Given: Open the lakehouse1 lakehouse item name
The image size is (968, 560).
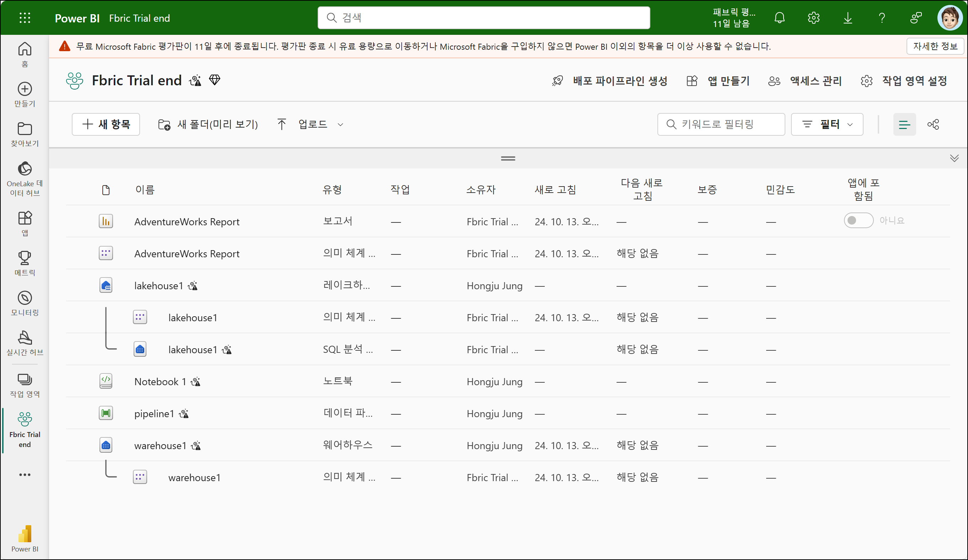Looking at the screenshot, I should pyautogui.click(x=158, y=285).
